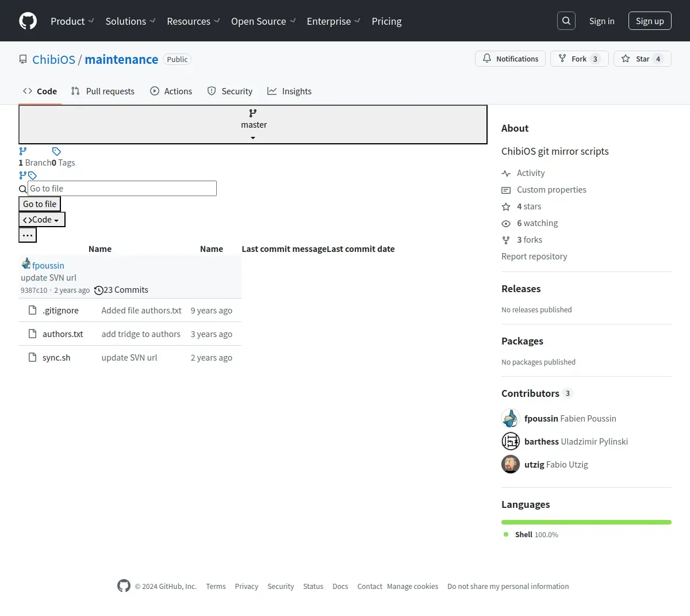Open the maintenance repository link

click(121, 59)
